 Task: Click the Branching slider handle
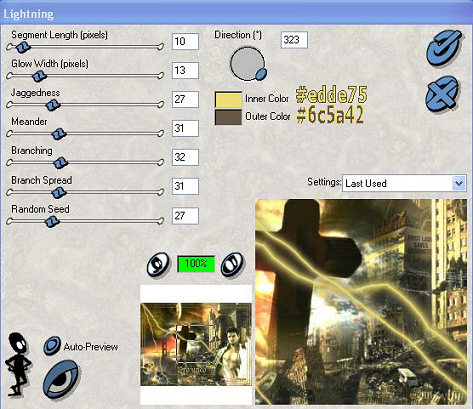click(x=61, y=163)
